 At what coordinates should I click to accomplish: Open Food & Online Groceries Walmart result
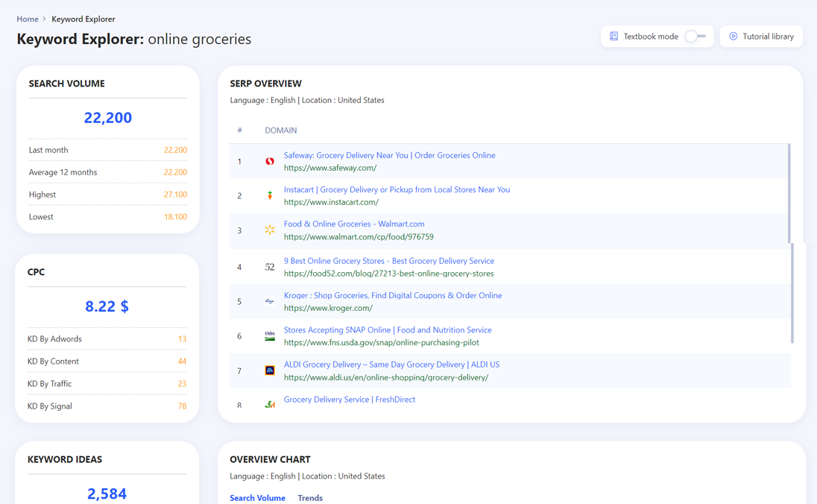[354, 224]
